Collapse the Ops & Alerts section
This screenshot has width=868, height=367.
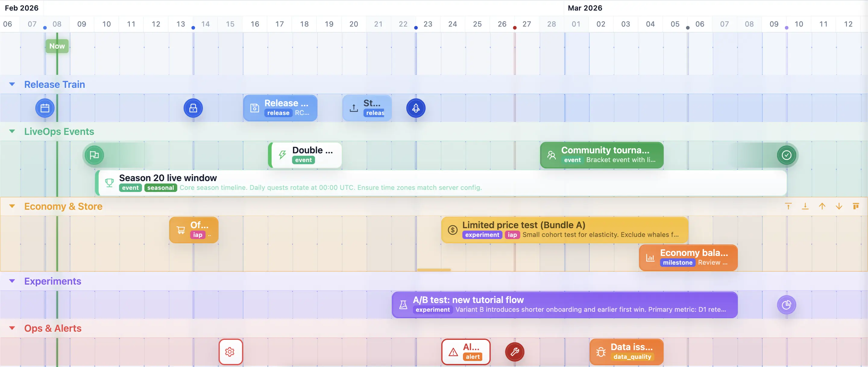coord(12,328)
